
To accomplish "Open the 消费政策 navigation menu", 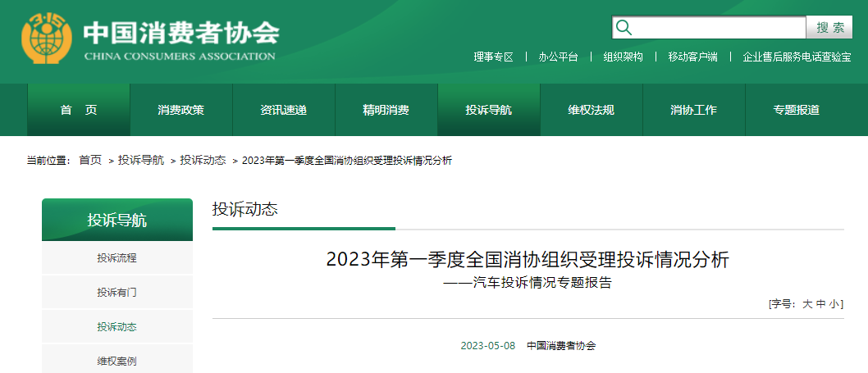I will click(181, 110).
